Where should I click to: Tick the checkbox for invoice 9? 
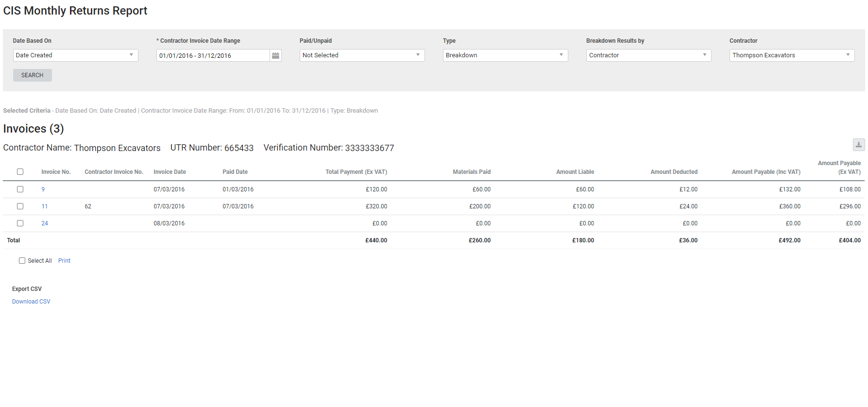[20, 189]
